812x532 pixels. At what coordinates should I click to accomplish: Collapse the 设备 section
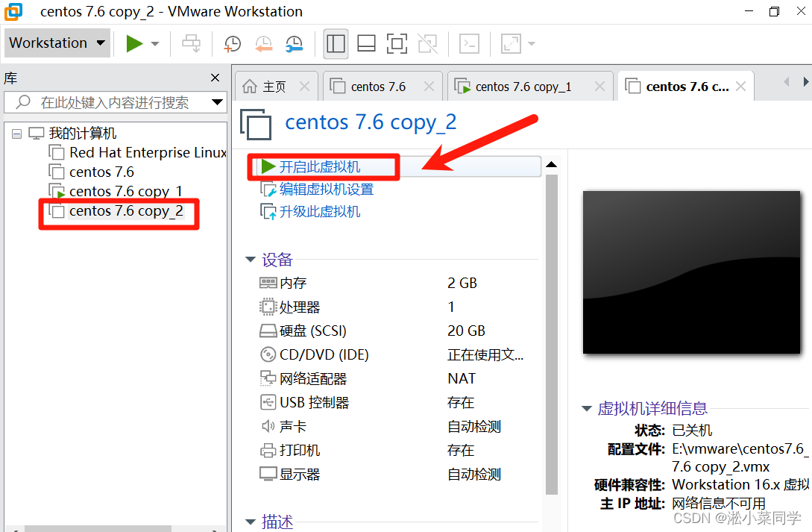point(251,260)
